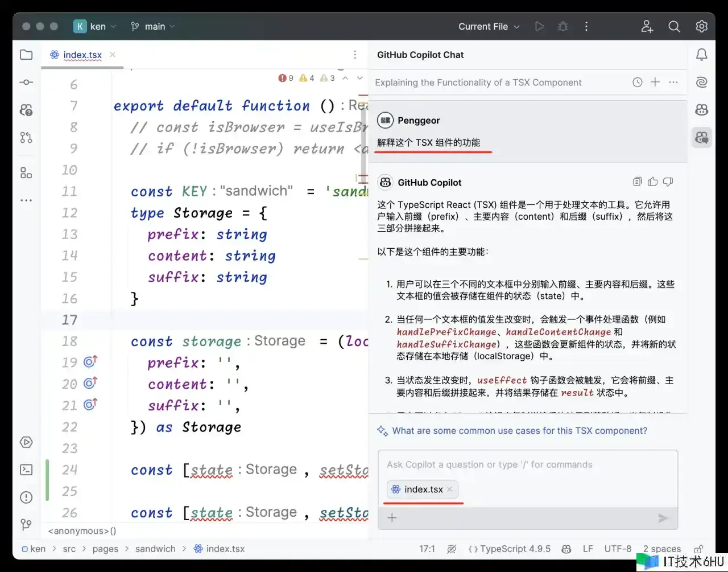Screen dimensions: 728x572
Task: Open the Project folder tool window
Action: [26, 55]
